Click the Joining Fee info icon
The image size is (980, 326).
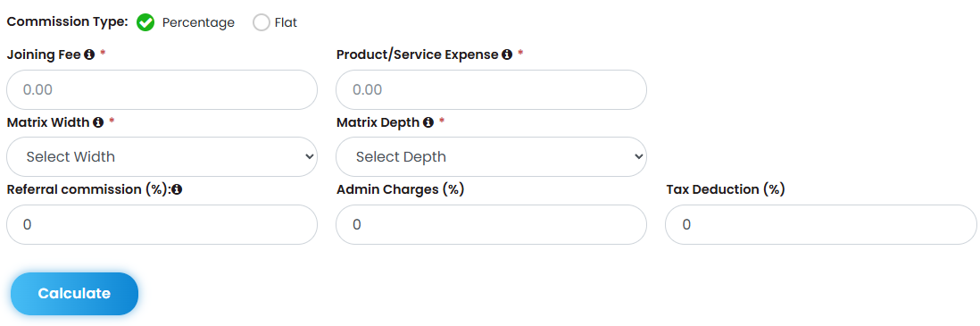tap(88, 54)
